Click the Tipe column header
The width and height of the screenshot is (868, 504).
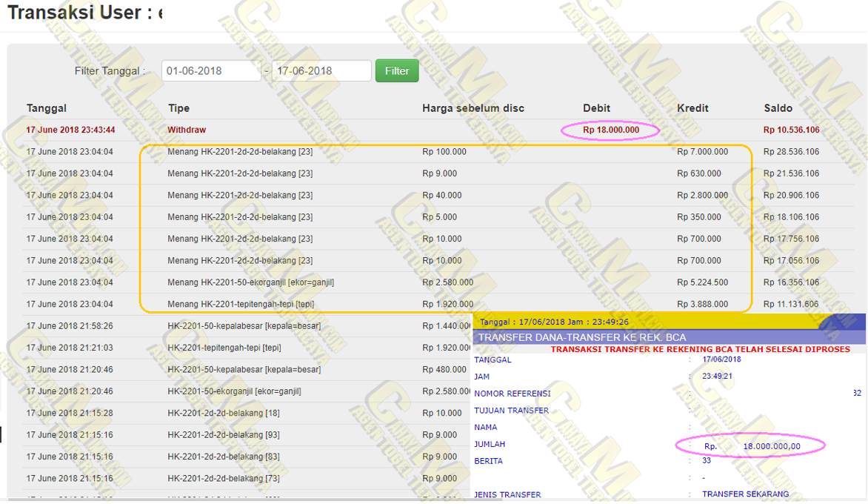[x=178, y=108]
